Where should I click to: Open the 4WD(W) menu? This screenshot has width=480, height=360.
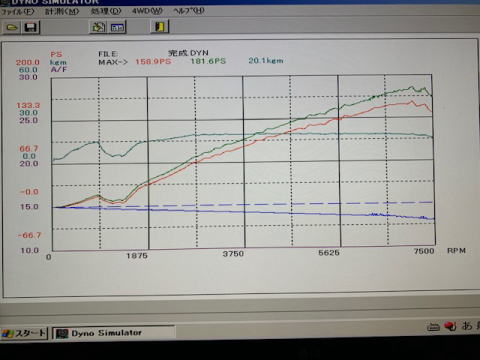(147, 11)
